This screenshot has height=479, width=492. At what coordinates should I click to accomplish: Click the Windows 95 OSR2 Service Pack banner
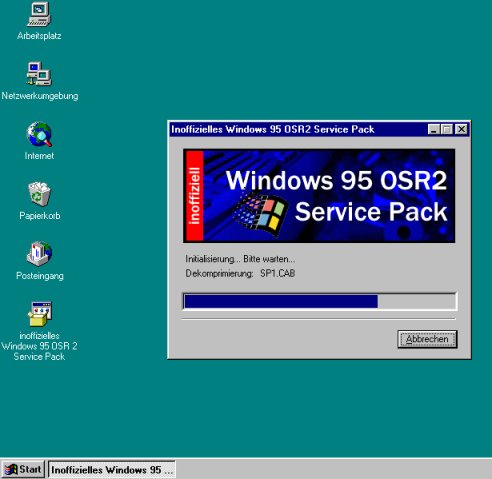pos(319,196)
